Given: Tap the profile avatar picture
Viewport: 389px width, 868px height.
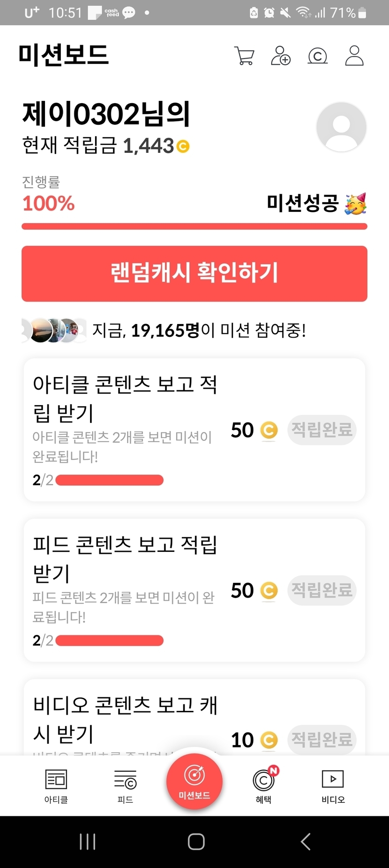Looking at the screenshot, I should [341, 127].
